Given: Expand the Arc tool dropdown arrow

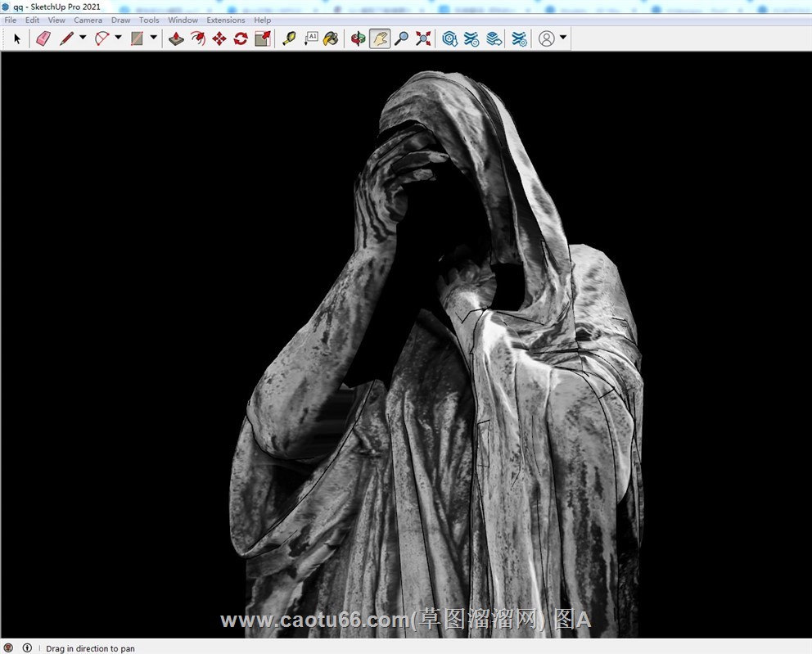Looking at the screenshot, I should (x=118, y=38).
